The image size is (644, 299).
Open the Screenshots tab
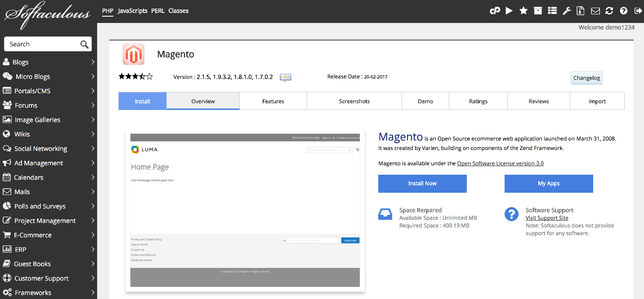click(x=354, y=101)
